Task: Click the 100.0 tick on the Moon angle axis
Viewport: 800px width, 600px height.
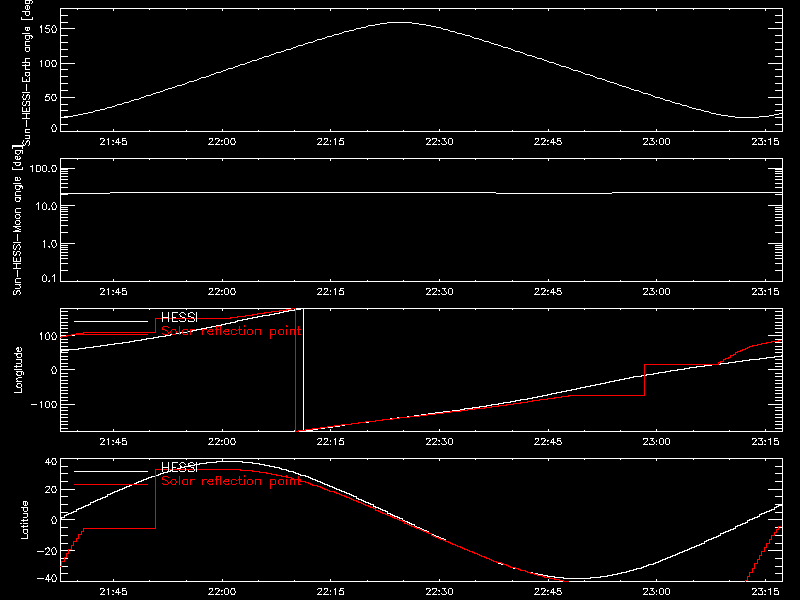Action: [43, 168]
